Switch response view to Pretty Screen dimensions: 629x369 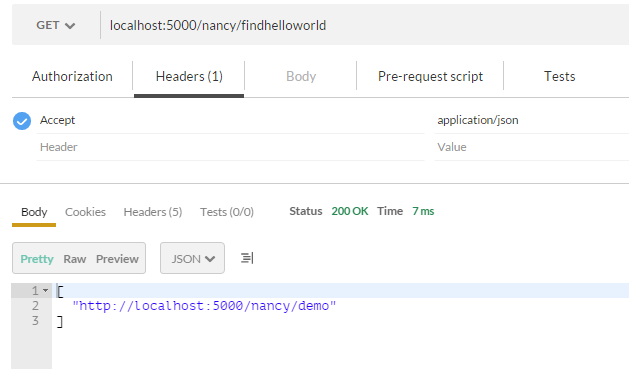(37, 259)
